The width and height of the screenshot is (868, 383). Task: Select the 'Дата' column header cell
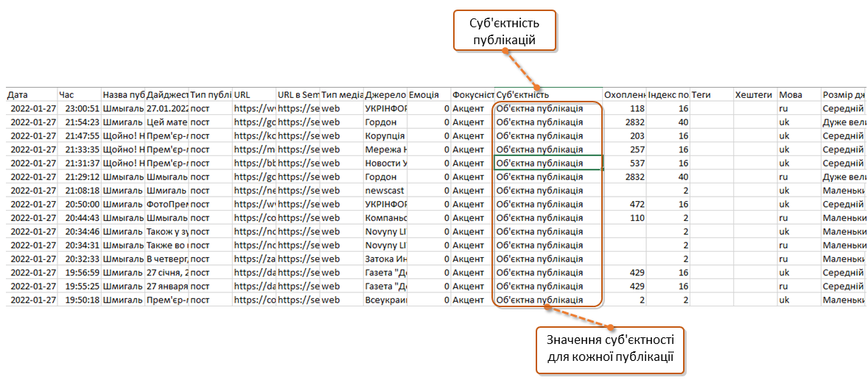[x=32, y=94]
